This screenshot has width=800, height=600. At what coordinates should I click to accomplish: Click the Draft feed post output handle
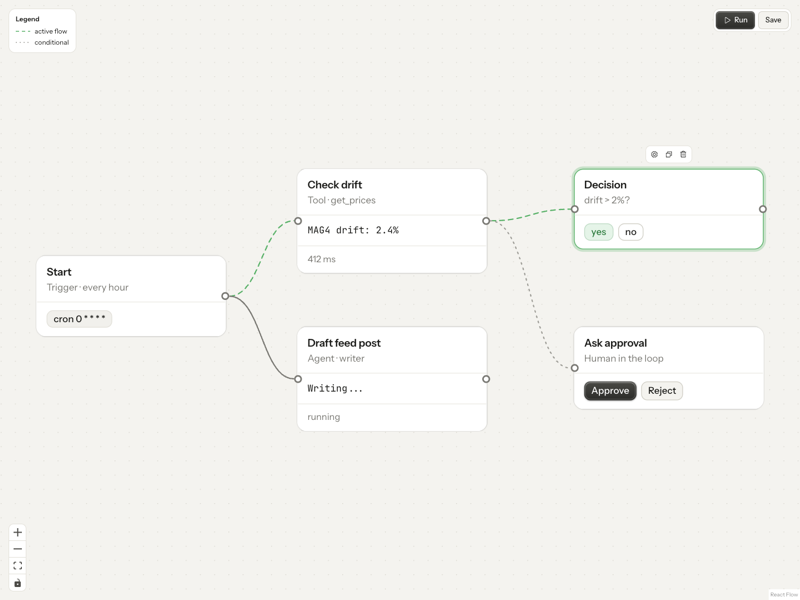[486, 379]
